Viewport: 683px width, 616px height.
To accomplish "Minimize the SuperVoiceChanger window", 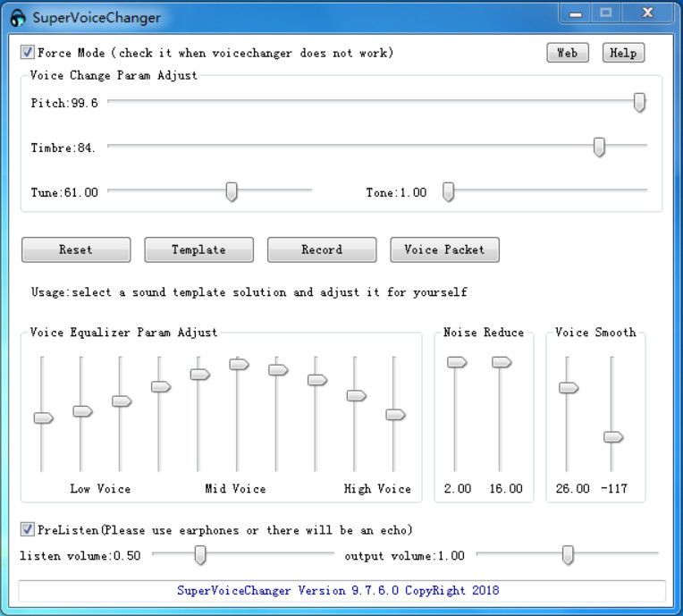I will 576,13.
